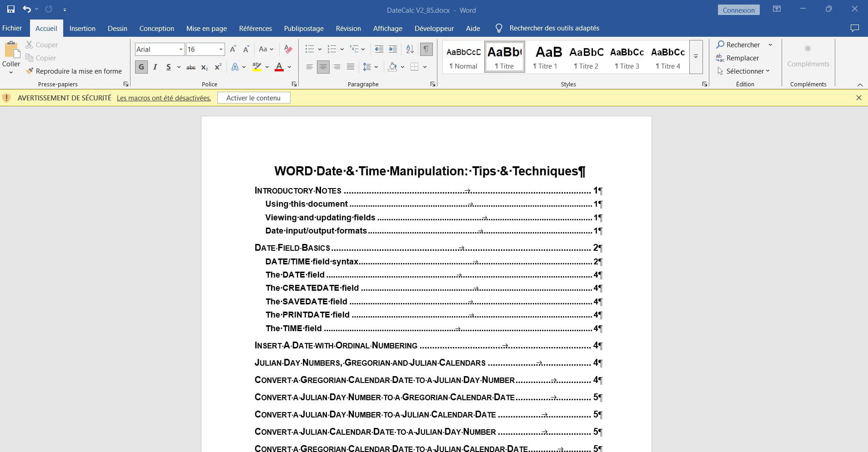
Task: Increase paragraph indent
Action: tap(392, 49)
